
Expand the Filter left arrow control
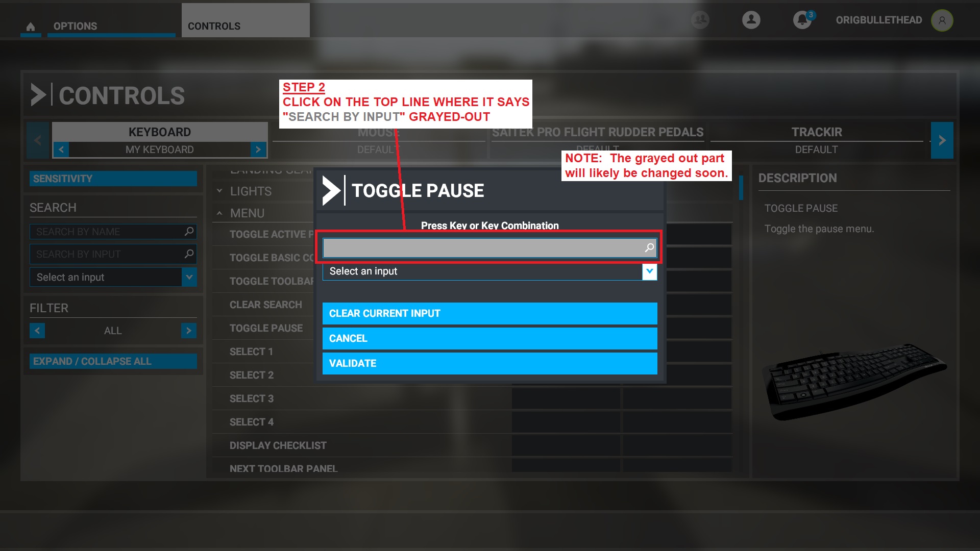(37, 330)
